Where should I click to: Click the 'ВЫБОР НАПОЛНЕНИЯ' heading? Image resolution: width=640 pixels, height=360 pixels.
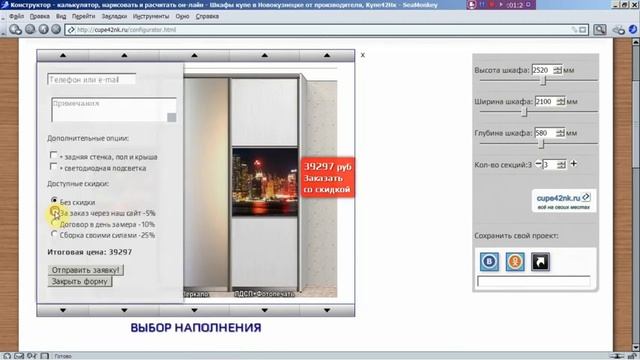coord(196,328)
